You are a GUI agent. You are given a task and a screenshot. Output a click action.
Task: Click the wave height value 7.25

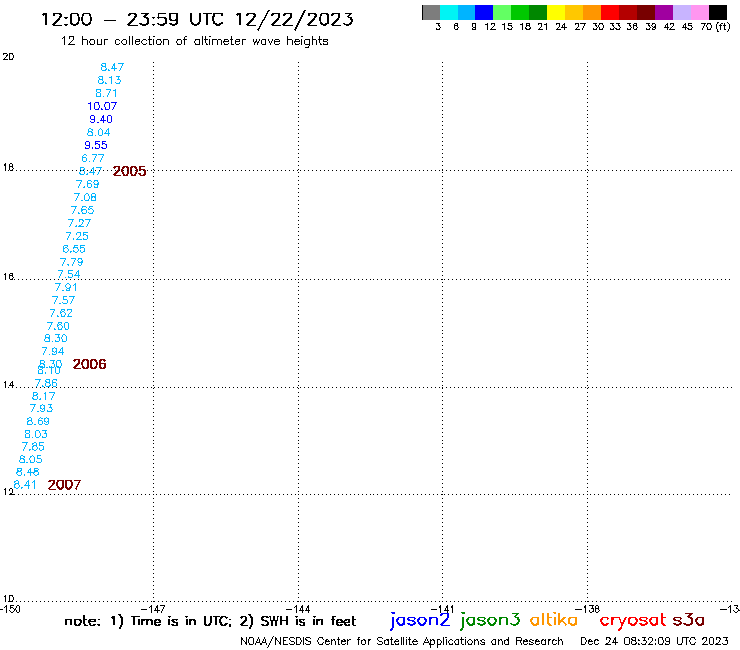pyautogui.click(x=77, y=236)
